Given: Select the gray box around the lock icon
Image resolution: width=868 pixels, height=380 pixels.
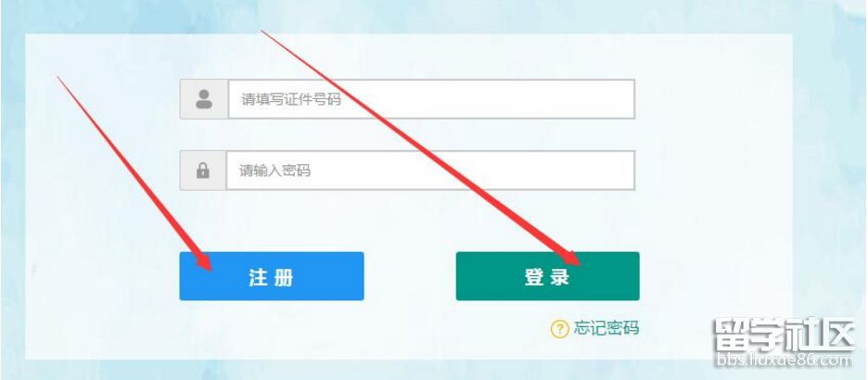Looking at the screenshot, I should click(x=203, y=171).
